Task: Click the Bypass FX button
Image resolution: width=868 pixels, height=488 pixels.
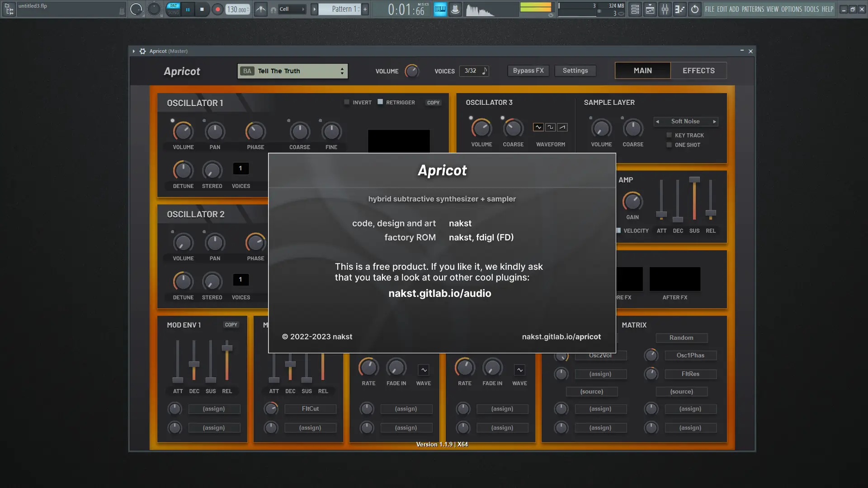Action: 528,70
